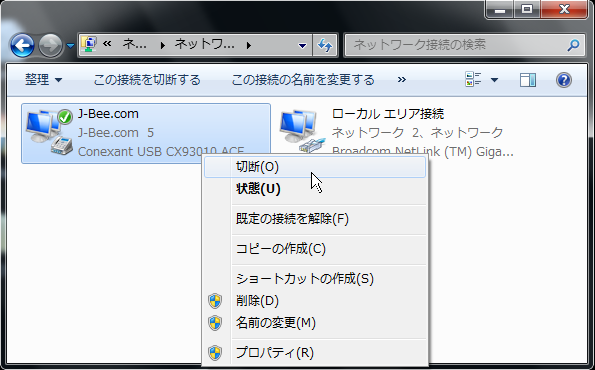Screen dimensions: 595x370
Task: Click the shield icon beside 削除(D)
Action: tap(215, 301)
